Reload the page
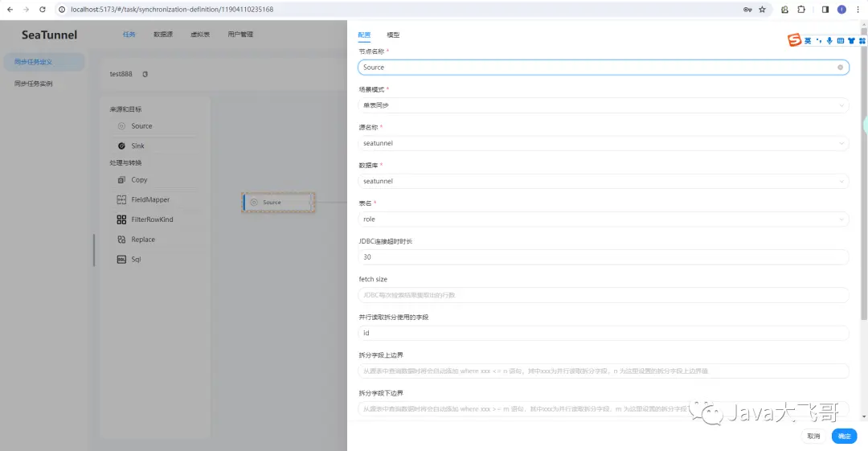 [x=43, y=10]
